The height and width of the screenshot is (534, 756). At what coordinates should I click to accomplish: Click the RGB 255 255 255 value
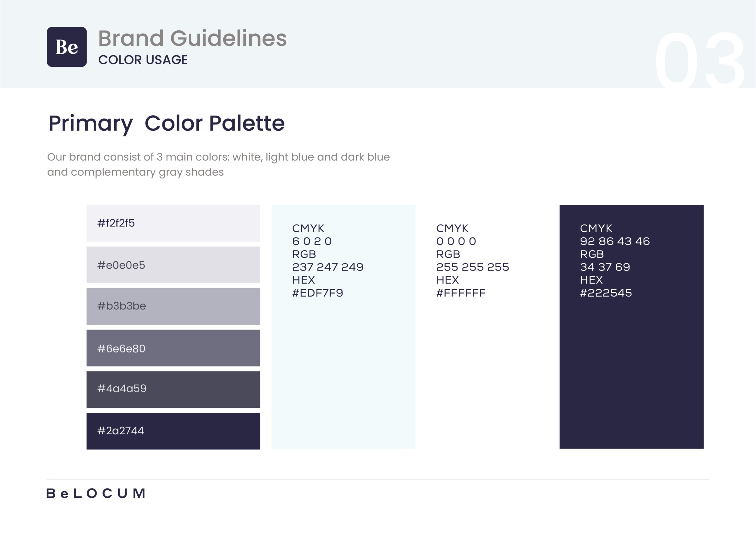(x=472, y=267)
